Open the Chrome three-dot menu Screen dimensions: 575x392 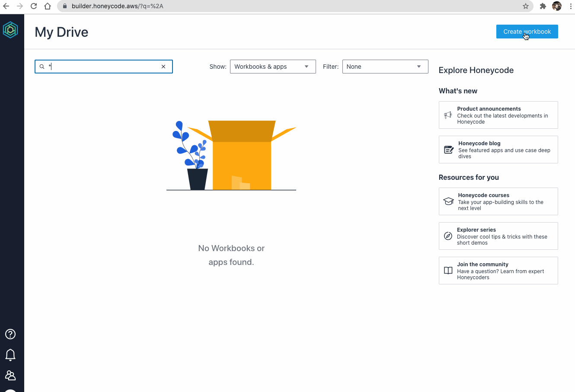(571, 6)
